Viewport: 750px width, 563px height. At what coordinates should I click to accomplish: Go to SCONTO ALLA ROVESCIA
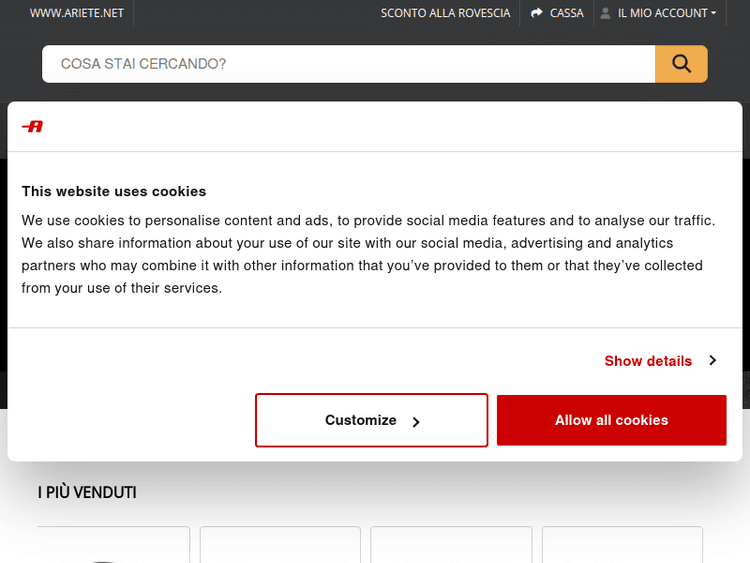445,13
